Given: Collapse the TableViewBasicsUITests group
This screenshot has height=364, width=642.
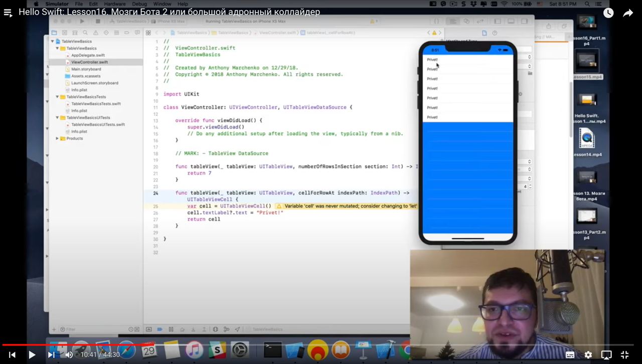Looking at the screenshot, I should tap(57, 118).
